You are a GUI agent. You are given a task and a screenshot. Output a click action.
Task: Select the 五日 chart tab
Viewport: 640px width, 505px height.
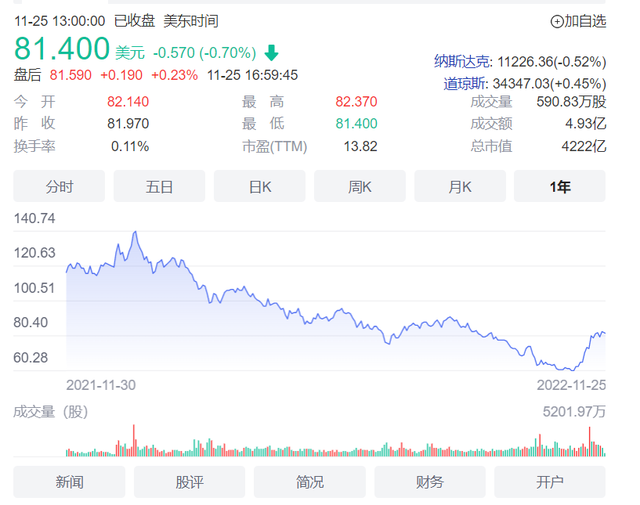[x=159, y=186]
